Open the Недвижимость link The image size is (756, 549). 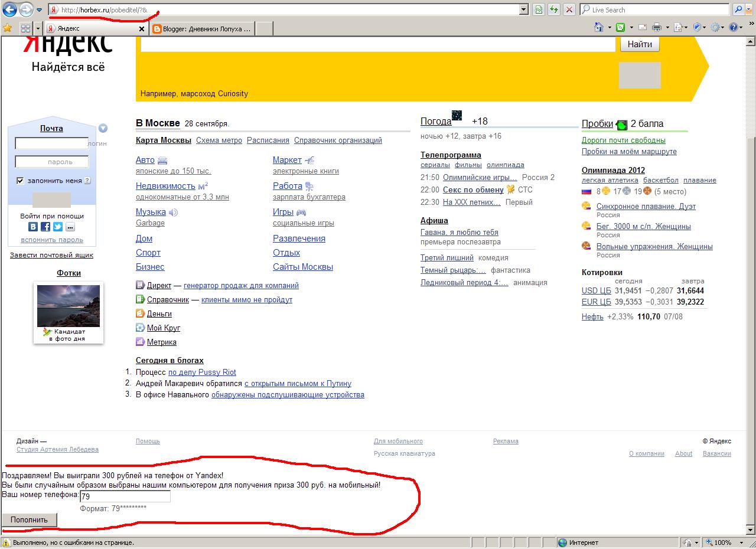point(165,186)
